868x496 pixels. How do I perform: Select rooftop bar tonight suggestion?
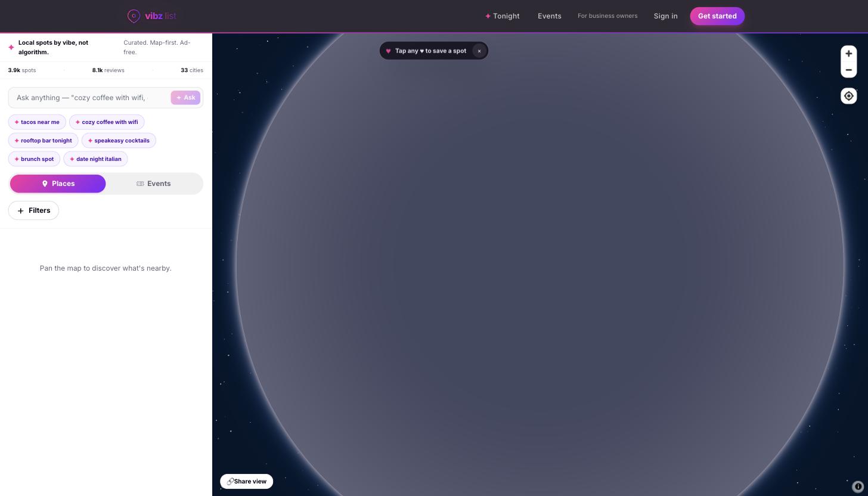tap(43, 141)
